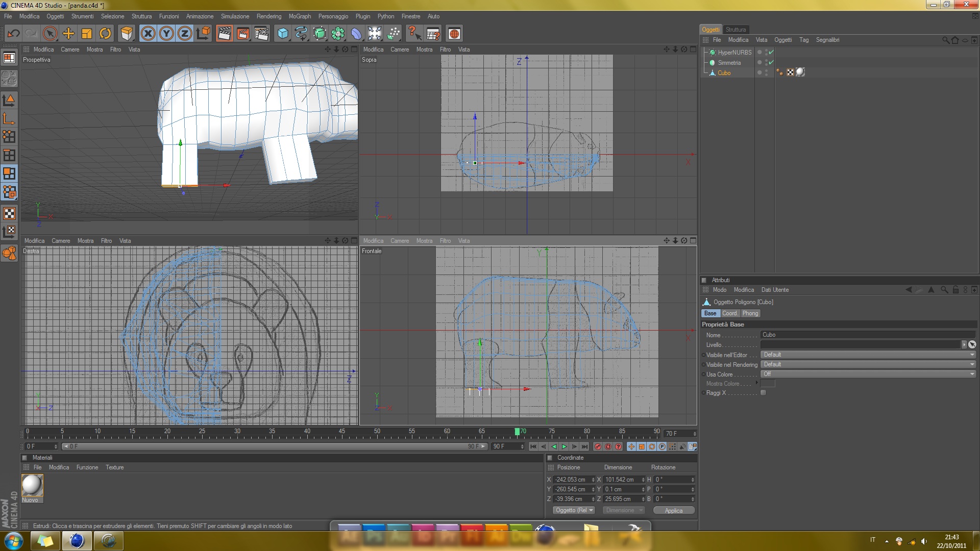This screenshot has height=551, width=980.
Task: Open the Spline pen tool palette
Action: pyautogui.click(x=301, y=34)
